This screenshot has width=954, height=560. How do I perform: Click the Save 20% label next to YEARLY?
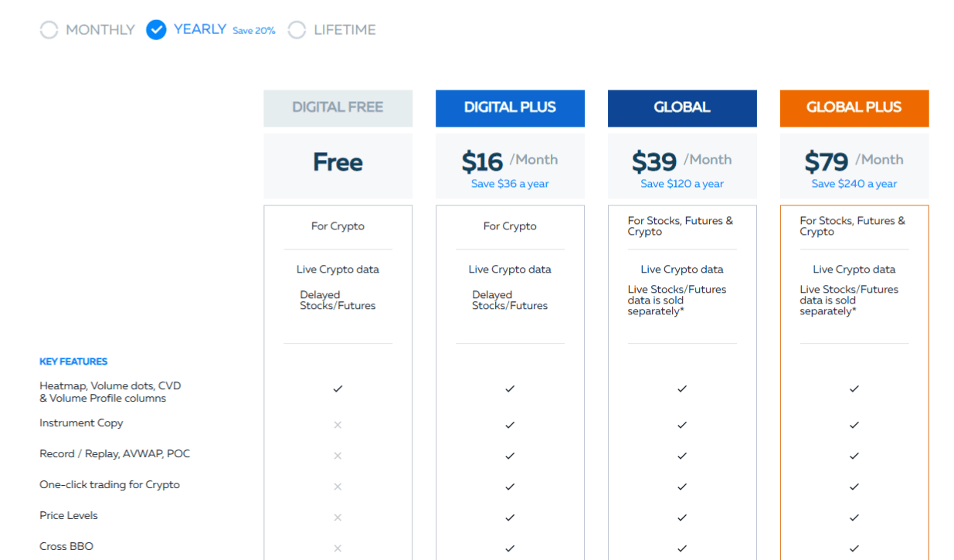coord(253,30)
